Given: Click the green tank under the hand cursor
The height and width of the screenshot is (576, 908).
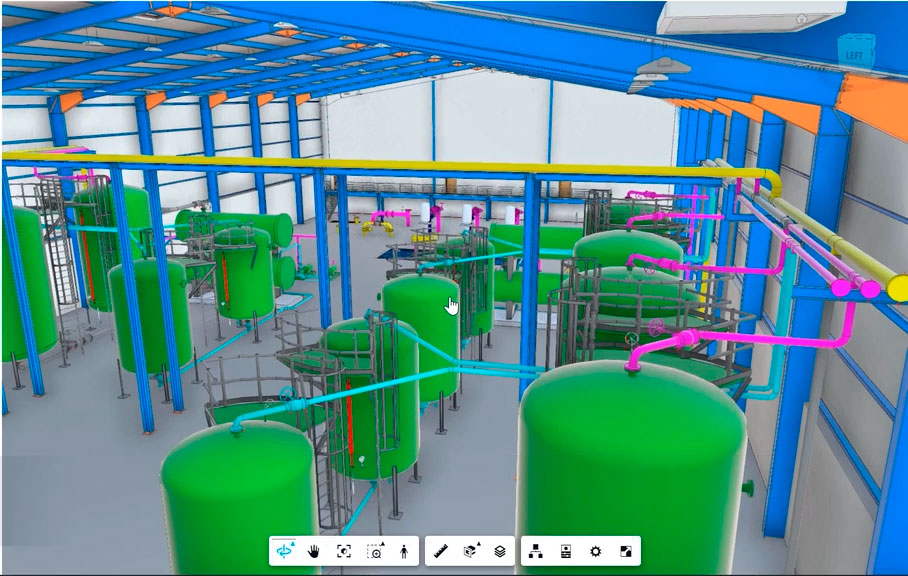Looking at the screenshot, I should [420, 320].
